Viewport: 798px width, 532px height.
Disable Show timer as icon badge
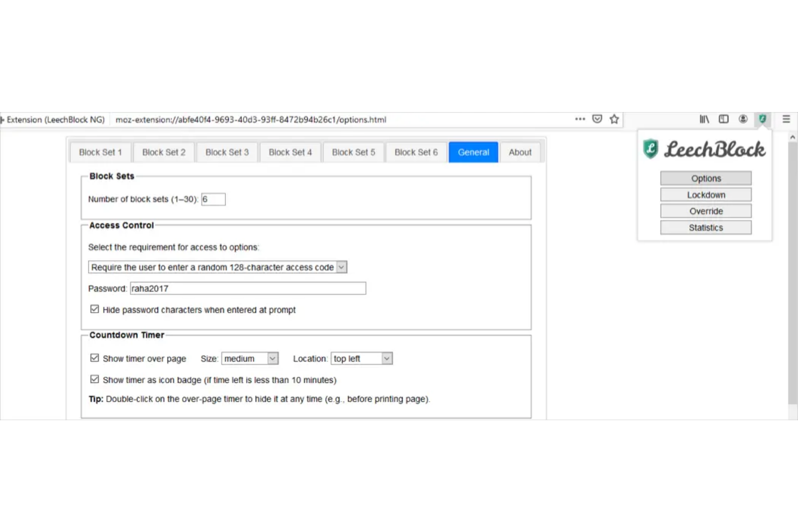(x=95, y=379)
